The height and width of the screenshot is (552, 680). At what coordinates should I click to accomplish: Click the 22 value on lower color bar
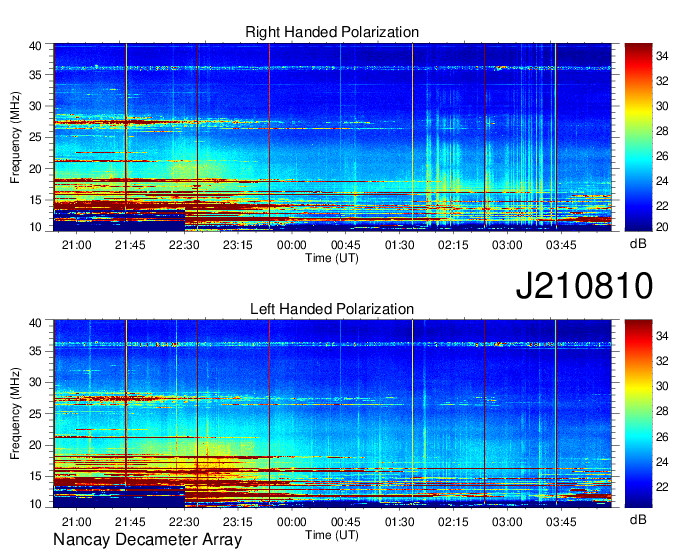click(662, 487)
